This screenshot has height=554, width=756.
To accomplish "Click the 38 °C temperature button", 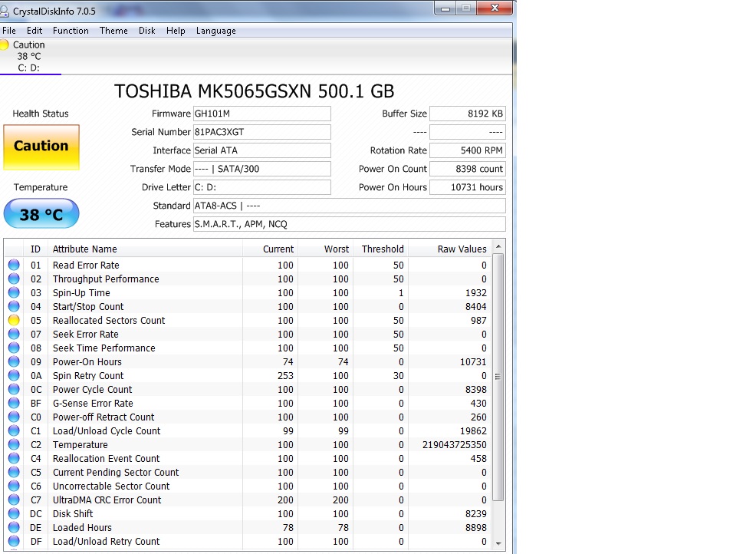I will 41,214.
